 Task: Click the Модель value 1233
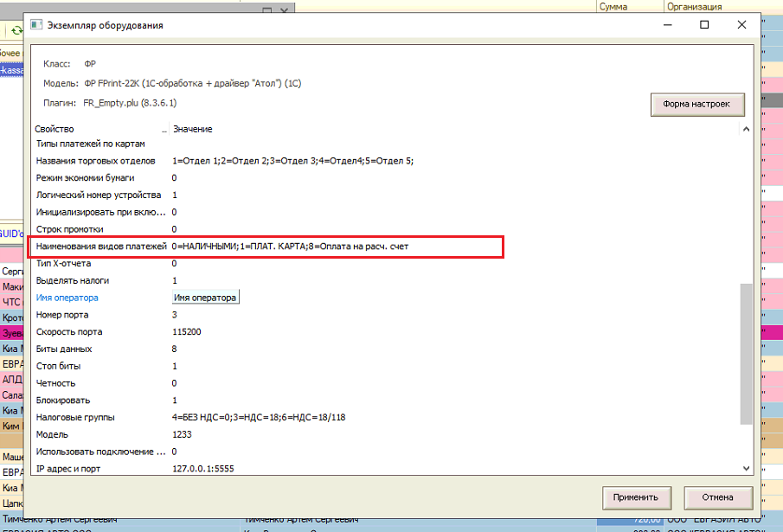(x=182, y=434)
